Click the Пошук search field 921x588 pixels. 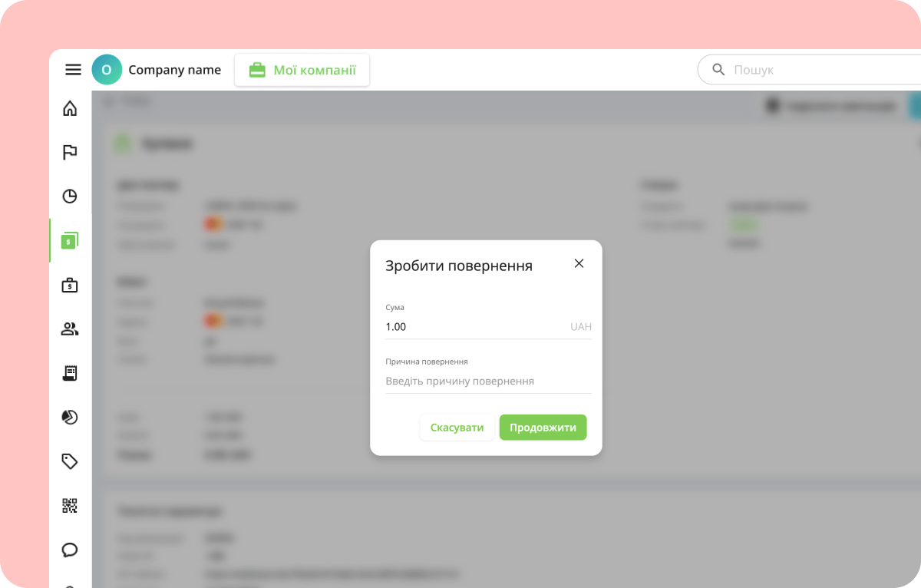coord(821,70)
